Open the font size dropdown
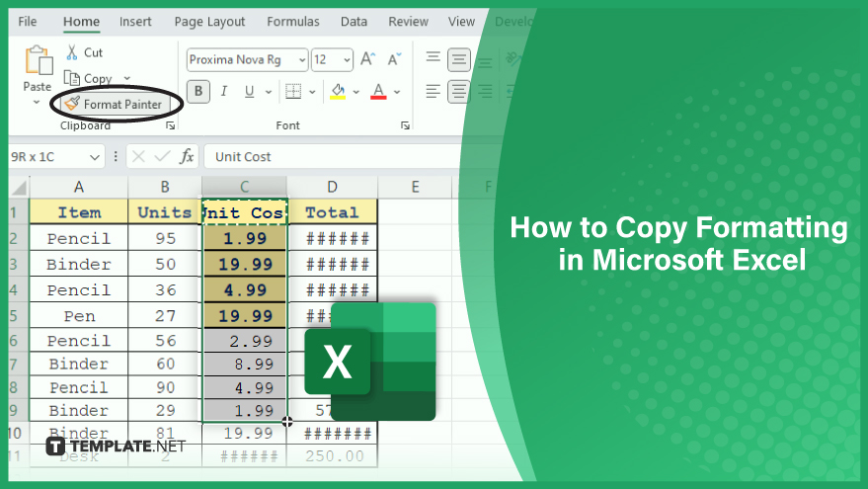The height and width of the screenshot is (489, 868). (347, 60)
